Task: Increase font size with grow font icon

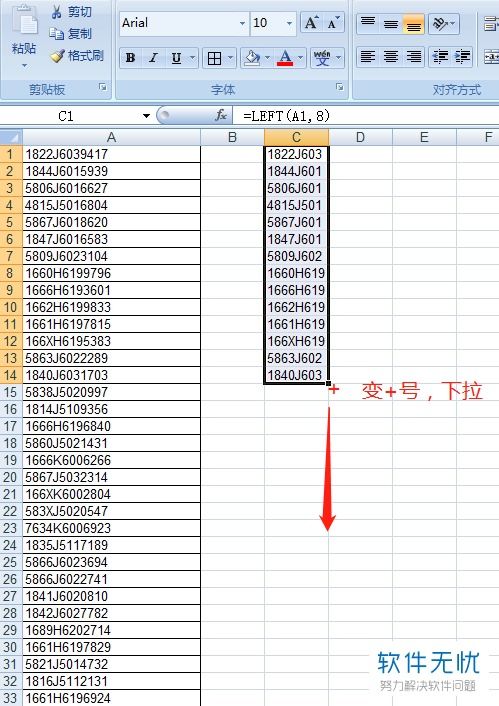Action: pyautogui.click(x=311, y=23)
